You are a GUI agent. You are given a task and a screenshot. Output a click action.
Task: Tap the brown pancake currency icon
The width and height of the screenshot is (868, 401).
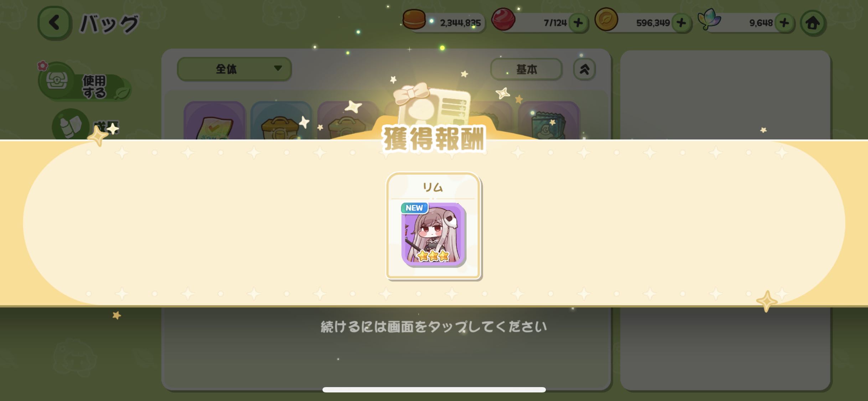point(414,19)
